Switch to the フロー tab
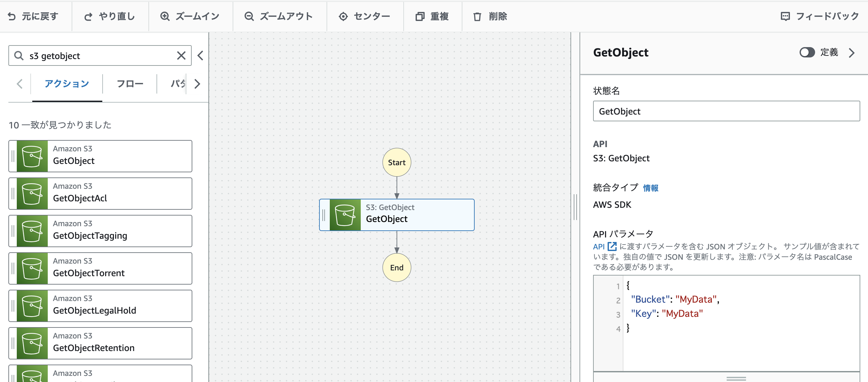The image size is (868, 382). tap(130, 84)
